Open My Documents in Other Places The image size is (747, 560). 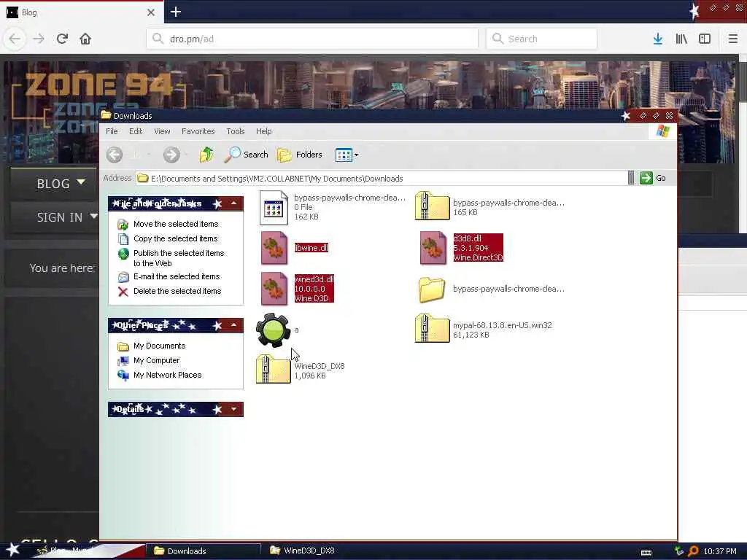coord(159,346)
